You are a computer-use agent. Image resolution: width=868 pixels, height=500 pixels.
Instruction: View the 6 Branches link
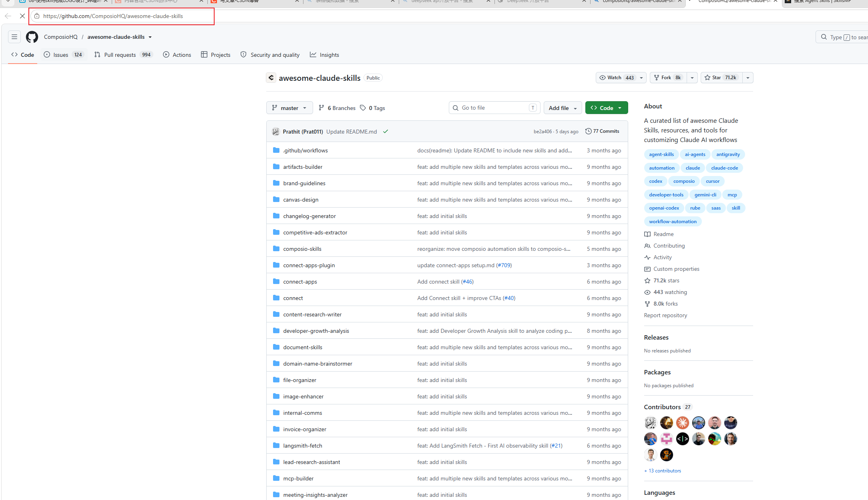[337, 108]
